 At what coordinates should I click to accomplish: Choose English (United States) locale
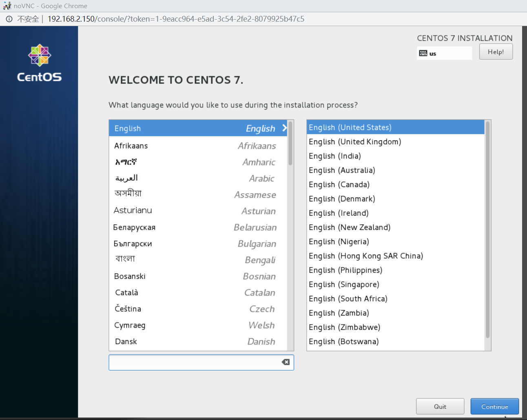(x=396, y=127)
